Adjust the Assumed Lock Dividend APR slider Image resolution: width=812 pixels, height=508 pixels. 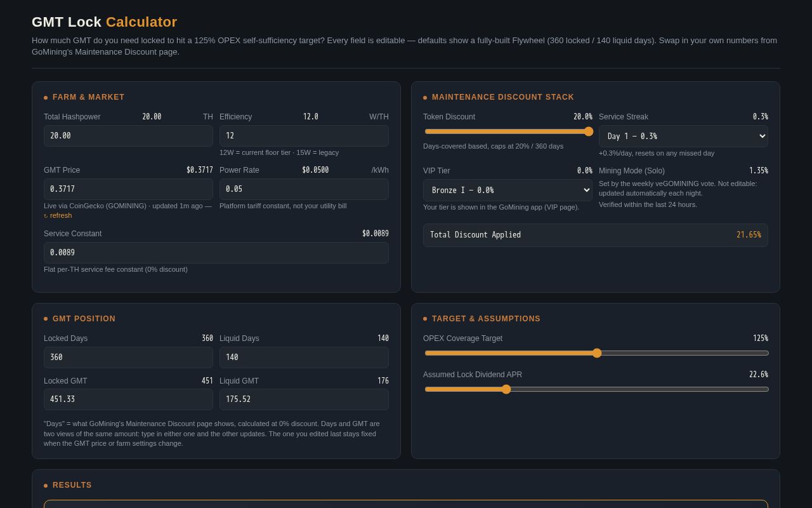[x=596, y=389]
